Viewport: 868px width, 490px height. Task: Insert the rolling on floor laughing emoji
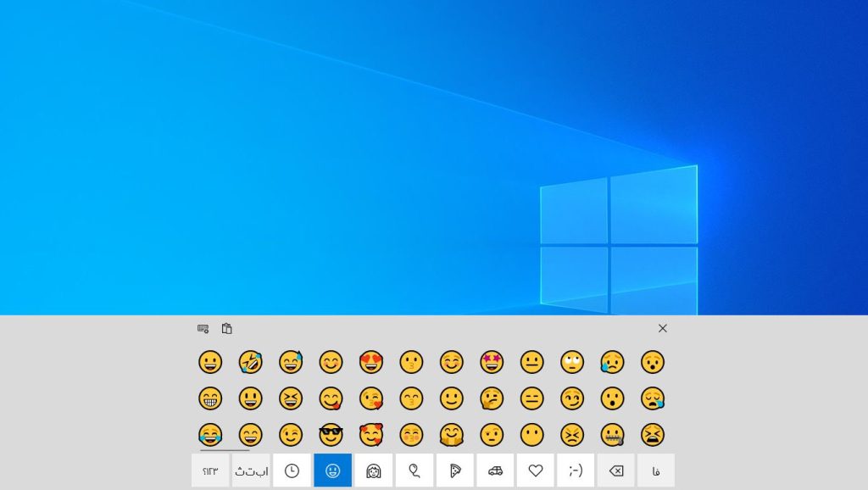click(250, 362)
